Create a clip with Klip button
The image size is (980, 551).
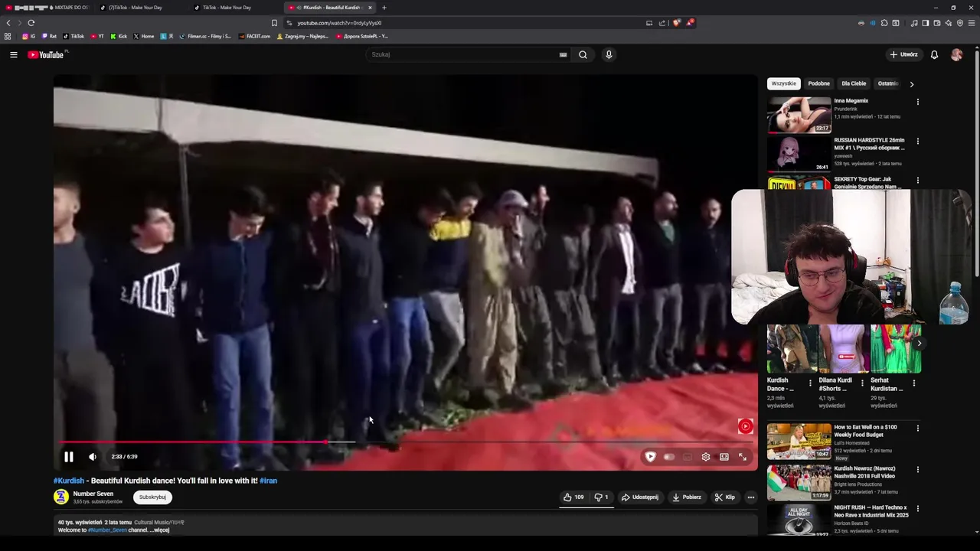(x=725, y=497)
